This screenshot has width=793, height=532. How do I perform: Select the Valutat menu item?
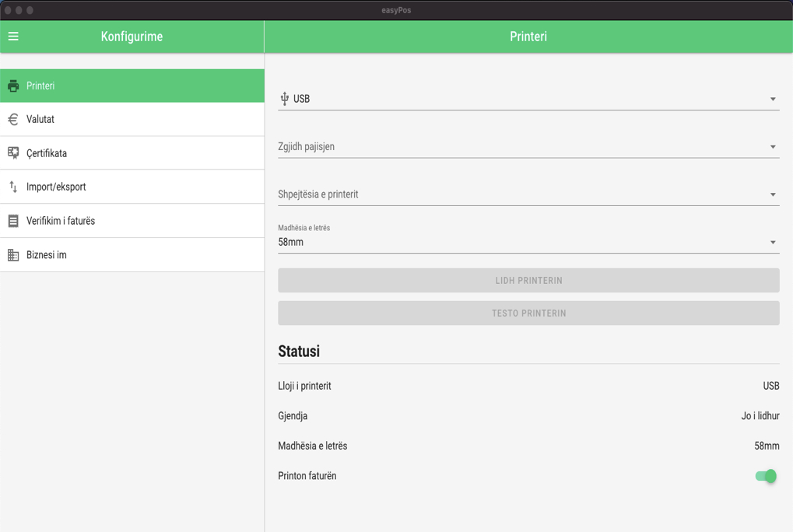(40, 120)
